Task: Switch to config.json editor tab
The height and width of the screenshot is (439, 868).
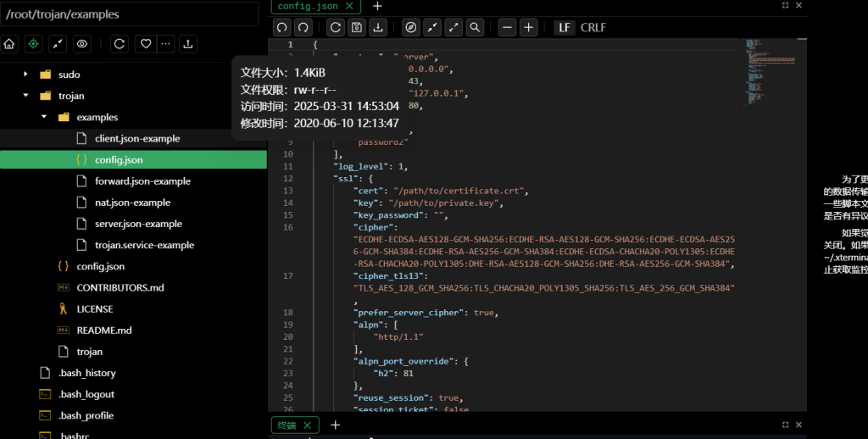Action: [x=308, y=6]
